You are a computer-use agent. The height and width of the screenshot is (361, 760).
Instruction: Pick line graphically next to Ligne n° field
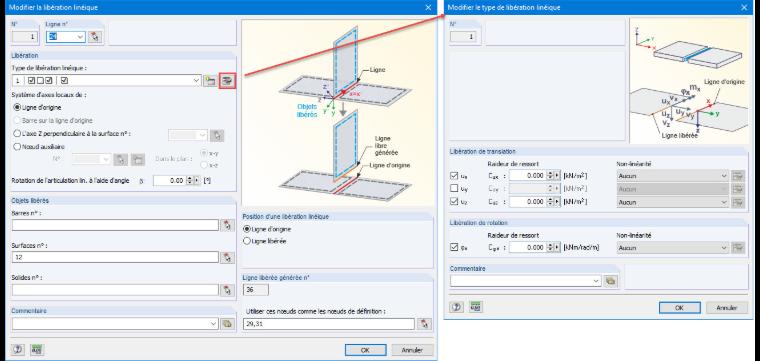[95, 37]
